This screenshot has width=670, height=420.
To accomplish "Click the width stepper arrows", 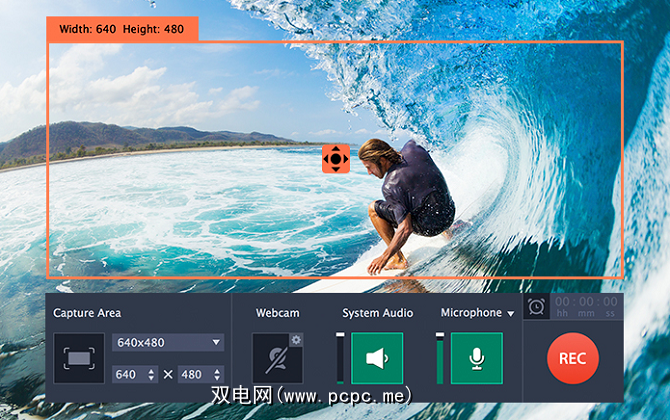I will click(x=152, y=374).
